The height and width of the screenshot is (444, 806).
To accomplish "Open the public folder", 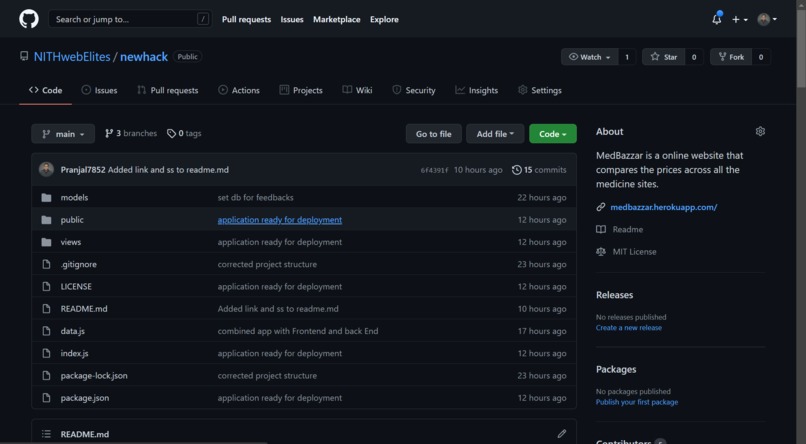I will (72, 219).
